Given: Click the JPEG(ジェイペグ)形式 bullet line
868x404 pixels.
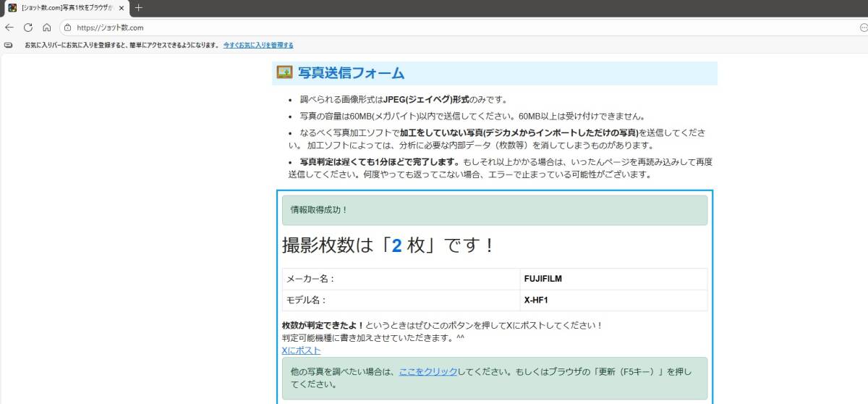Looking at the screenshot, I should coord(404,99).
